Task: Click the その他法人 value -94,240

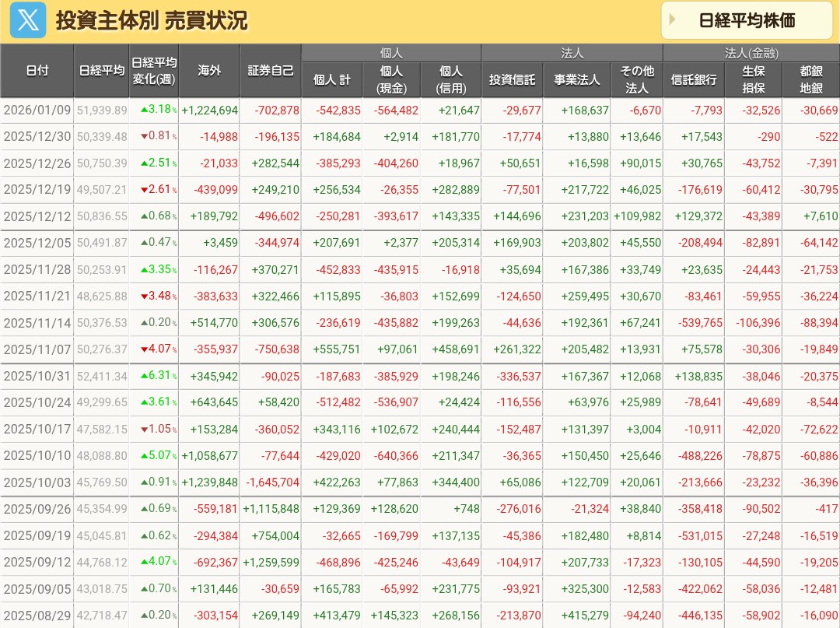Action: [x=642, y=615]
